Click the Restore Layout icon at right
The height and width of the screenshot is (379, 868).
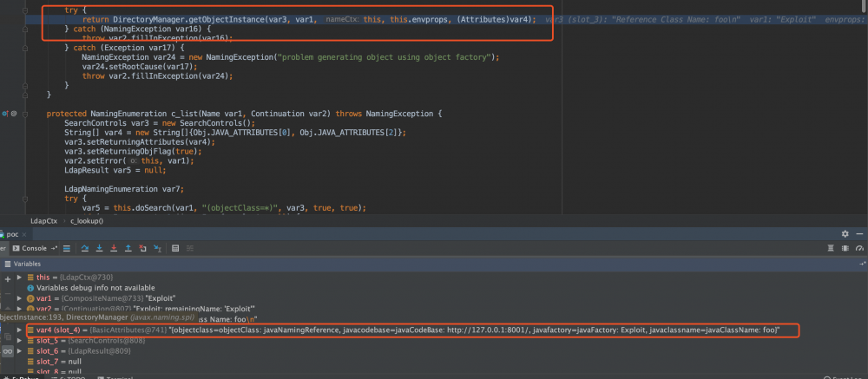tap(831, 248)
